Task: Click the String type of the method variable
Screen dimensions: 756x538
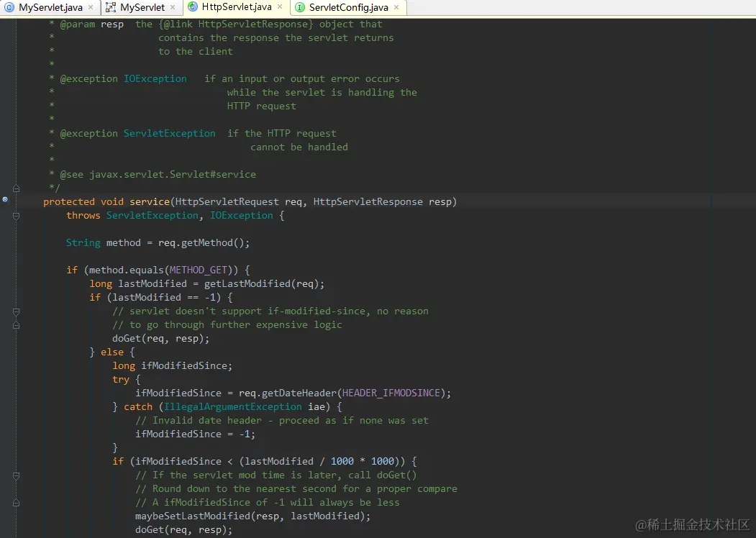Action: pos(83,242)
